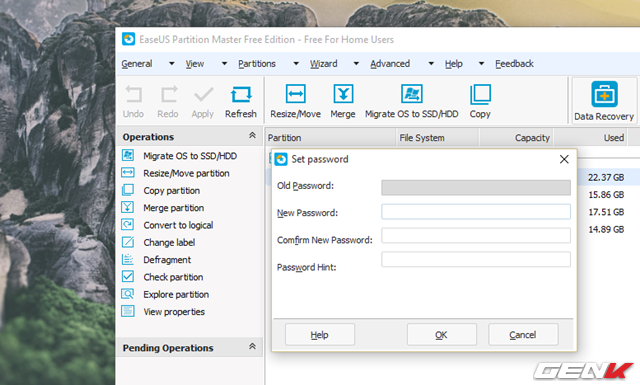Viewport: 640px width, 385px height.
Task: Click the Redo toolbar icon
Action: [169, 94]
